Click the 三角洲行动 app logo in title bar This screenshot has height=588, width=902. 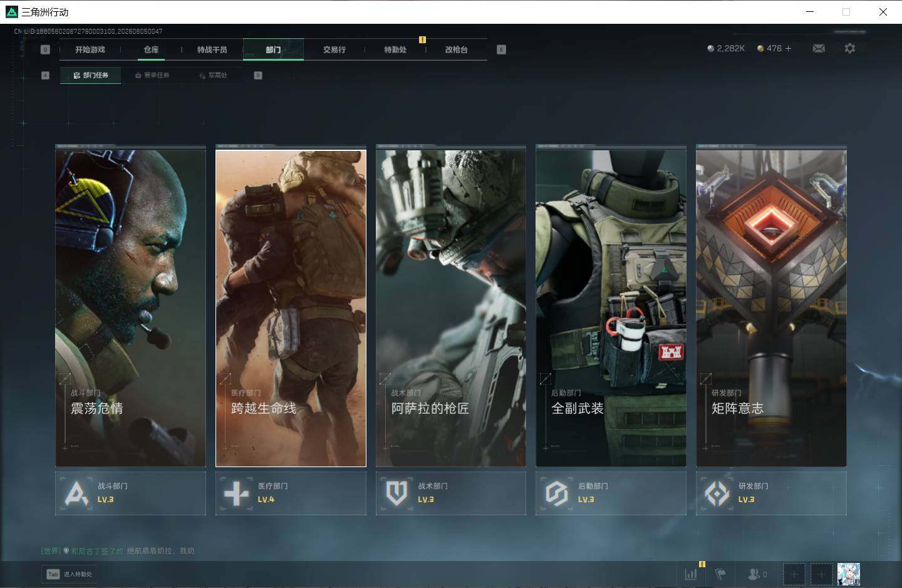(x=11, y=12)
